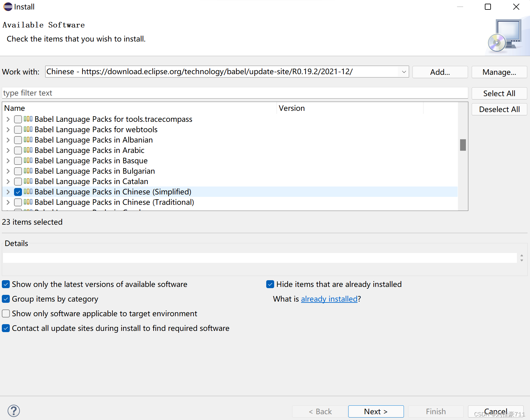Click the Details up/down stepper arrows
530x420 pixels.
click(x=522, y=258)
